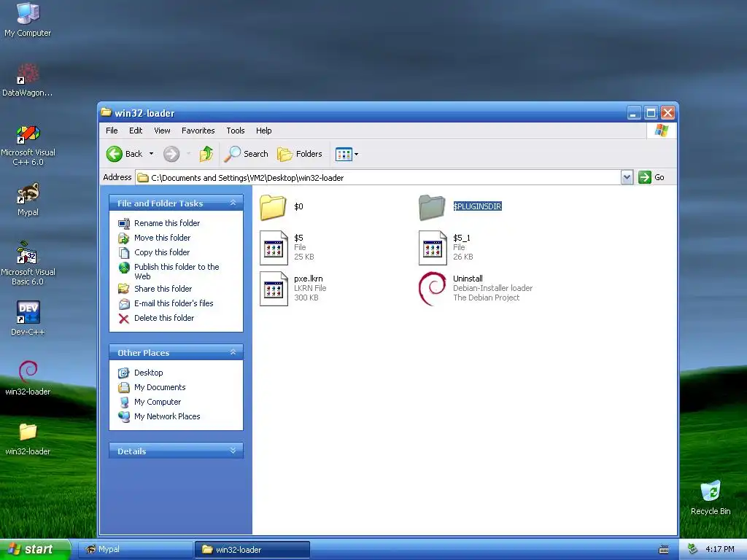The image size is (747, 560).
Task: Click E-mail this folder's files
Action: (x=174, y=303)
